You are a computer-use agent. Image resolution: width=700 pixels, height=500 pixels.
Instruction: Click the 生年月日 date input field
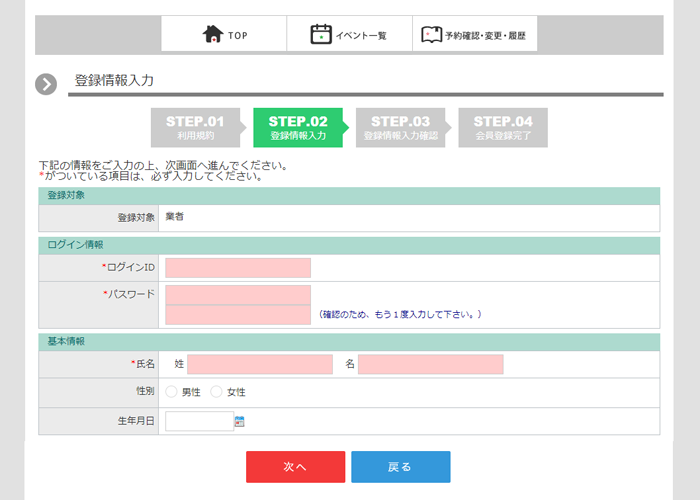click(198, 421)
